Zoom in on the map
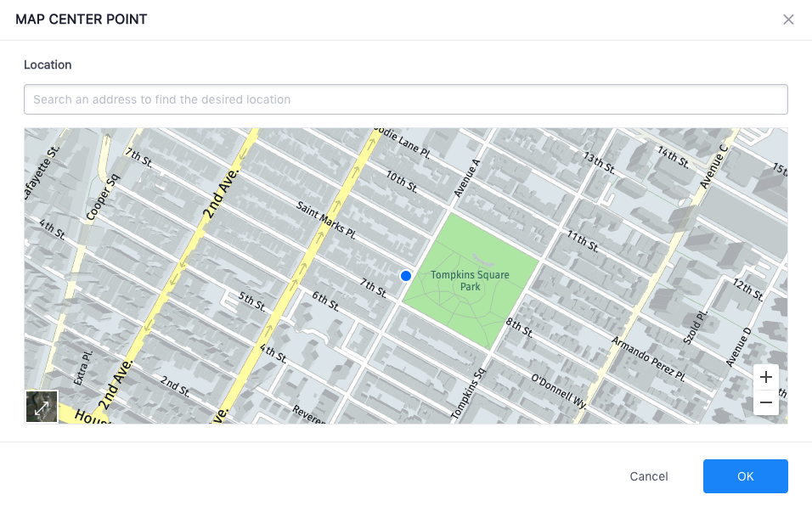The width and height of the screenshot is (812, 506). (x=766, y=377)
